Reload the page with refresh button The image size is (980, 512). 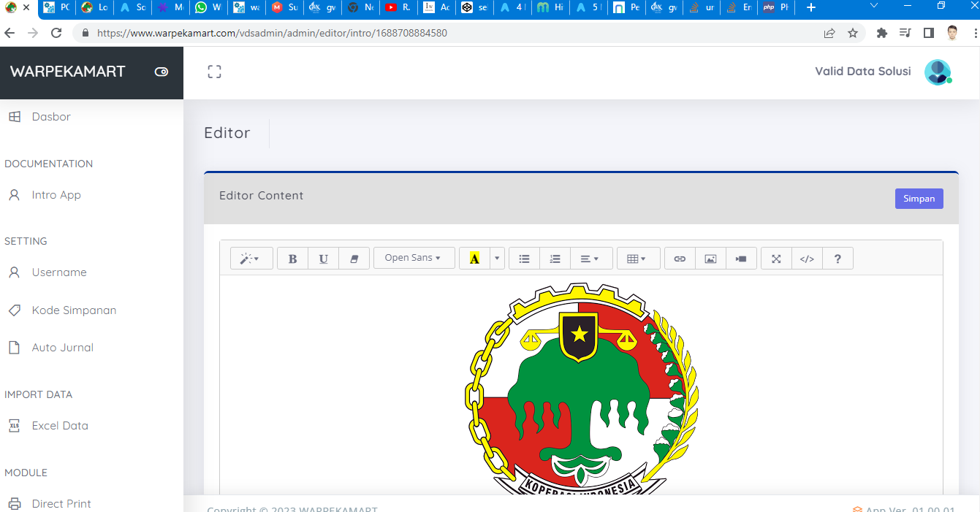point(56,33)
